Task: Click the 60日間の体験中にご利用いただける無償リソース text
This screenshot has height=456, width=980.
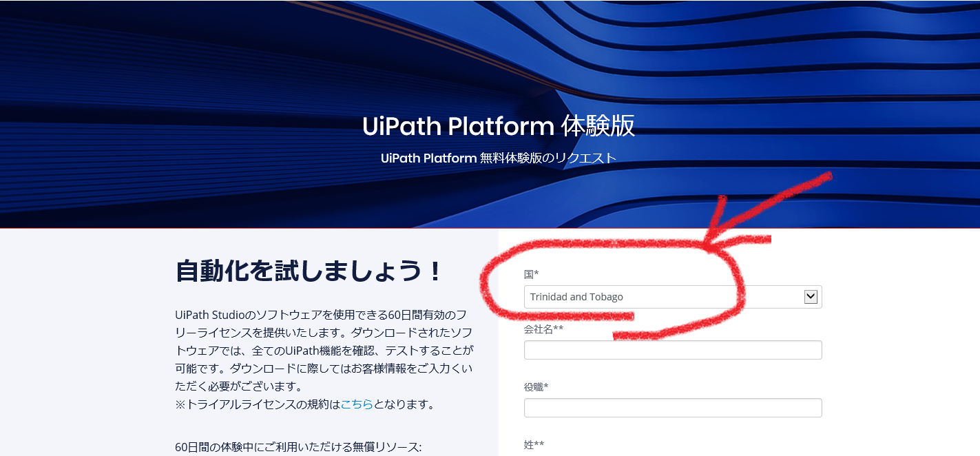Action: tap(298, 447)
